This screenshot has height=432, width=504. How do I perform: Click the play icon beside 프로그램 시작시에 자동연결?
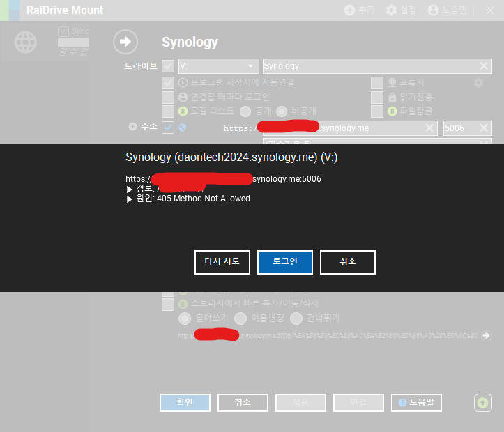click(x=183, y=82)
